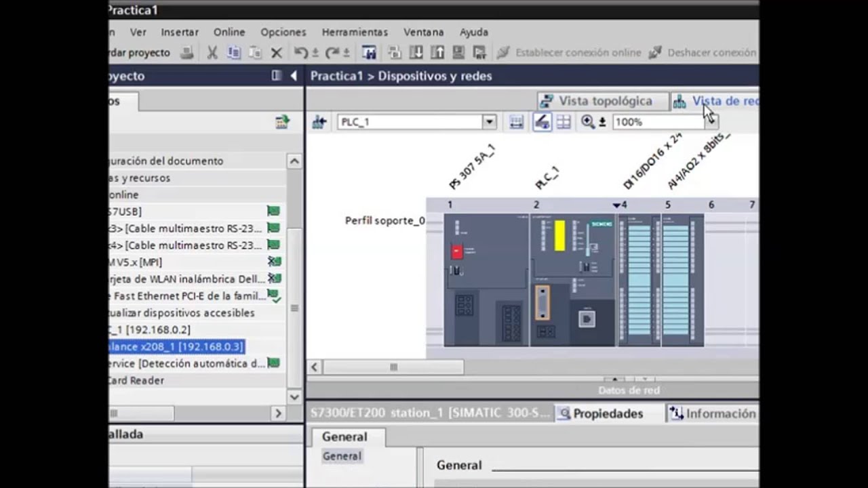Toggle the highlighted device view toolbar icon

point(541,122)
